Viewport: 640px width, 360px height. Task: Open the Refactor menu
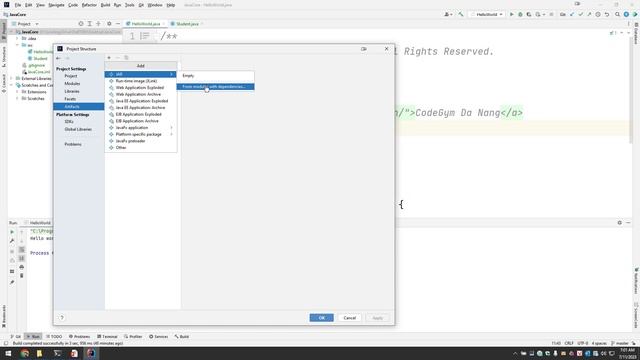click(x=89, y=5)
